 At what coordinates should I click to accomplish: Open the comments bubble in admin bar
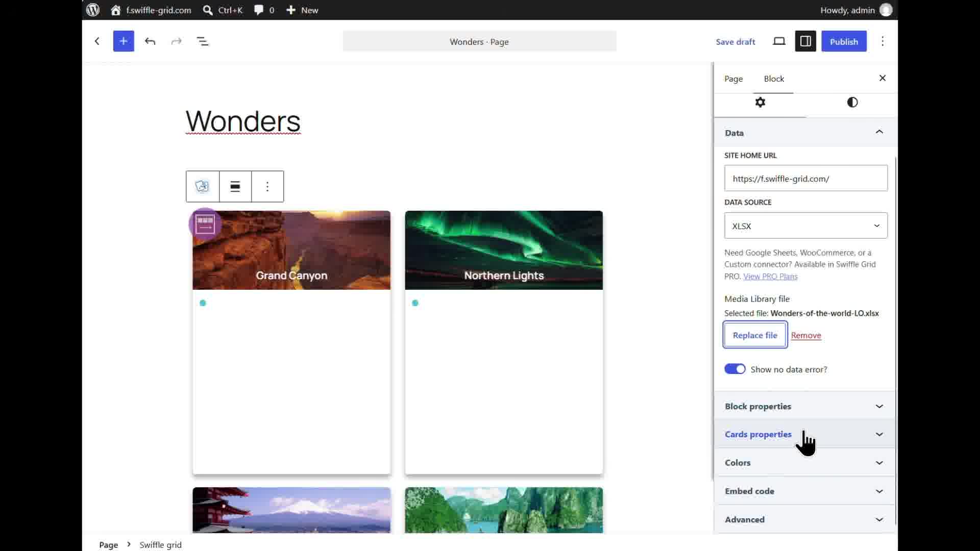(x=264, y=10)
